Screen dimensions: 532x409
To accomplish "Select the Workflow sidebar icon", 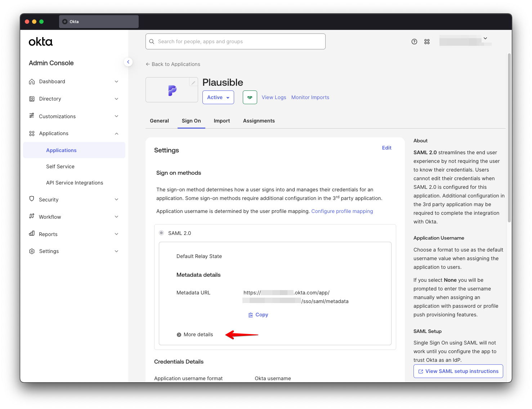I will pyautogui.click(x=32, y=217).
